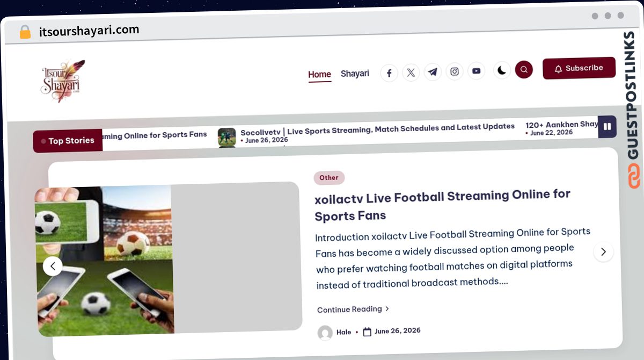Open the Facebook social icon
The image size is (644, 360).
pyautogui.click(x=389, y=73)
